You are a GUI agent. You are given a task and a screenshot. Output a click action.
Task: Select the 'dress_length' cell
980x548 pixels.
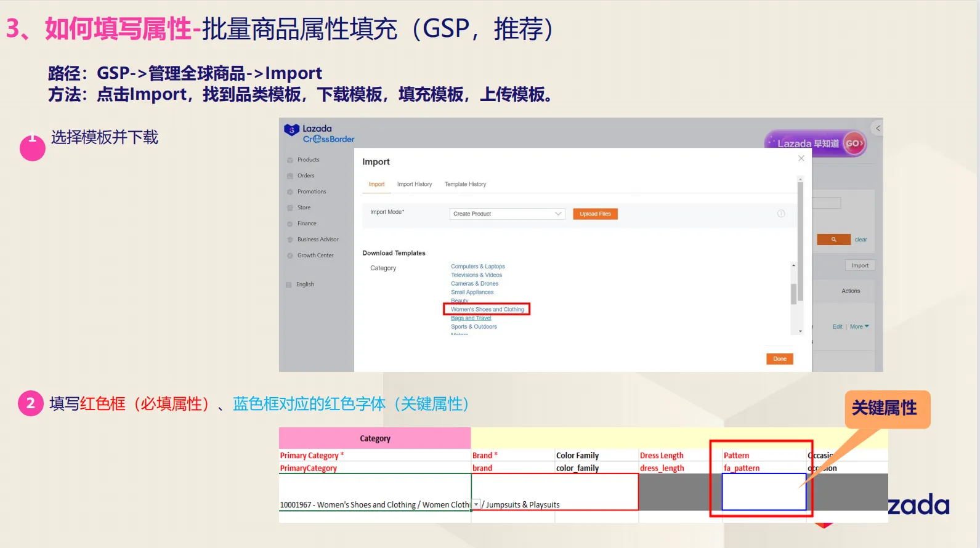tap(680, 468)
